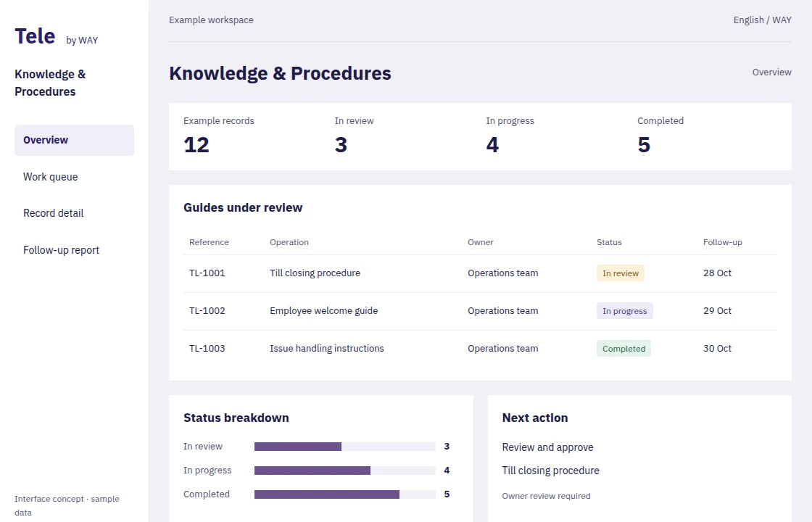The height and width of the screenshot is (522, 812).
Task: Click Owner review required note
Action: pyautogui.click(x=546, y=496)
